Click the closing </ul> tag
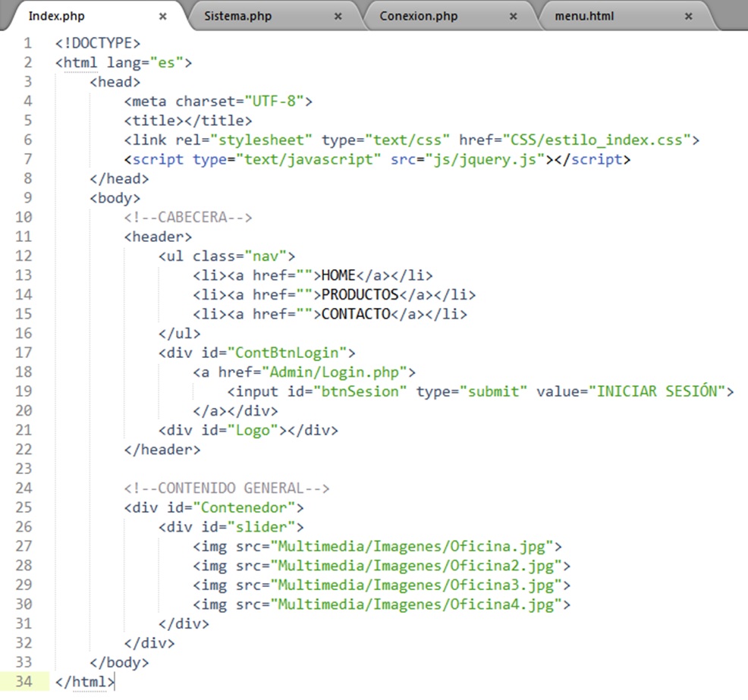This screenshot has height=700, width=748. 179,333
